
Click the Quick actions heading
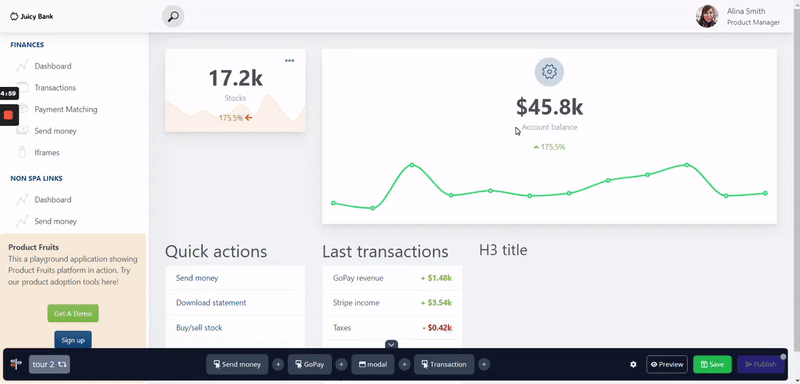tap(216, 251)
